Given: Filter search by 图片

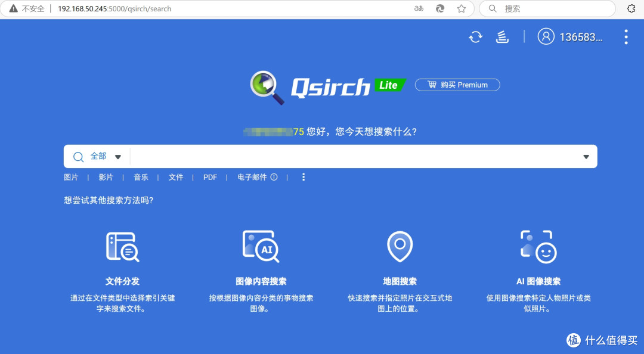Looking at the screenshot, I should point(71,177).
